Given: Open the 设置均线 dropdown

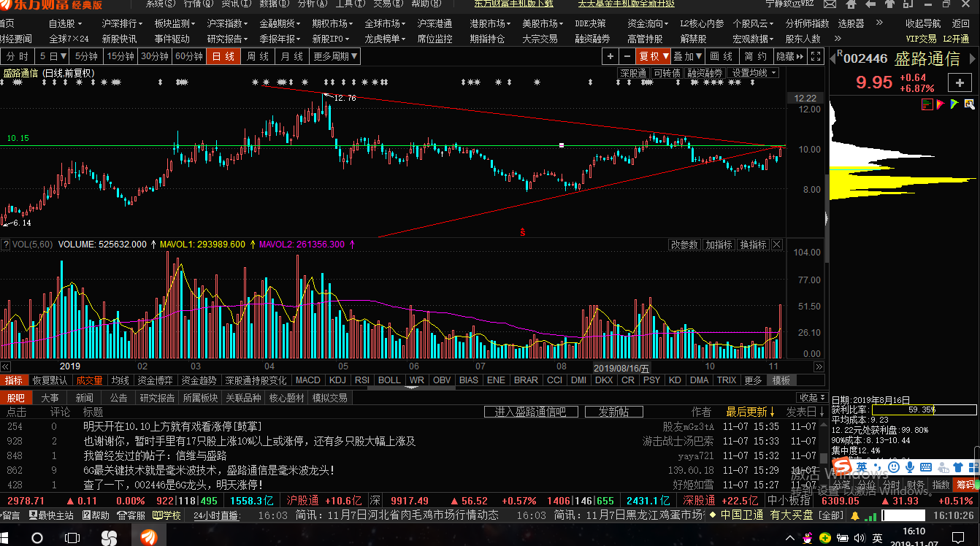Looking at the screenshot, I should tap(754, 73).
